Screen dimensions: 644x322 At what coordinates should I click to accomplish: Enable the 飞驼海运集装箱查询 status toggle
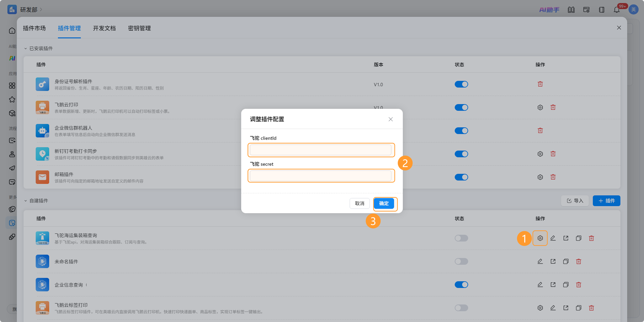point(461,238)
